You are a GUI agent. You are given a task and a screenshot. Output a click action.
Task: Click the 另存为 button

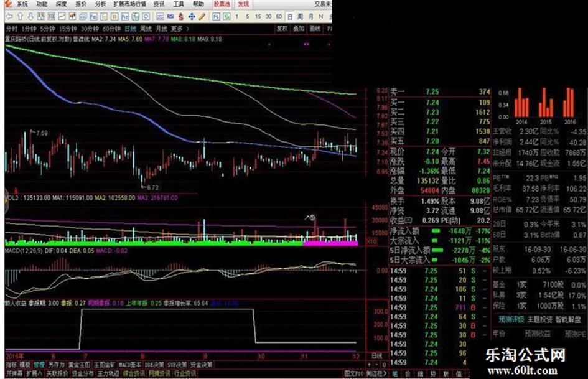(56, 364)
